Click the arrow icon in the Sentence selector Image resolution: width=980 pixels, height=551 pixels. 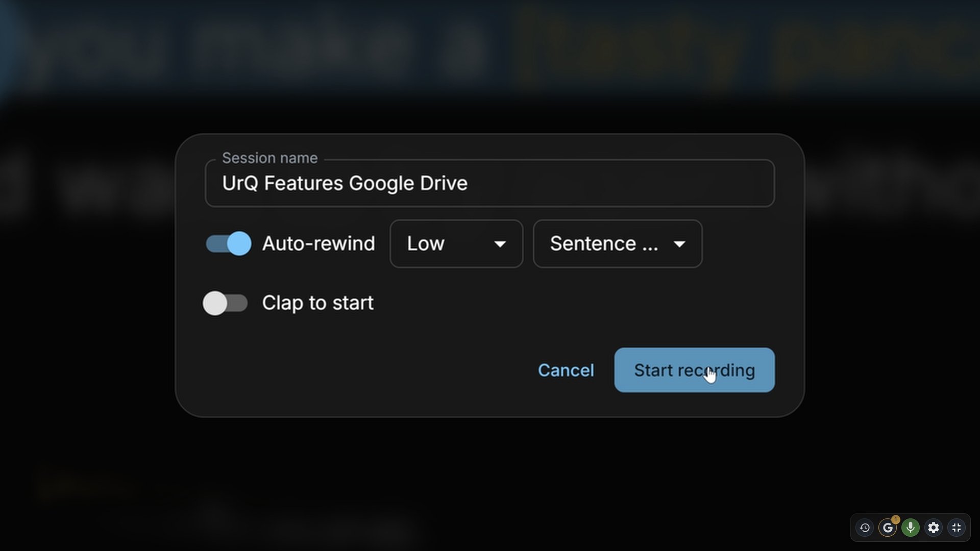pyautogui.click(x=679, y=244)
